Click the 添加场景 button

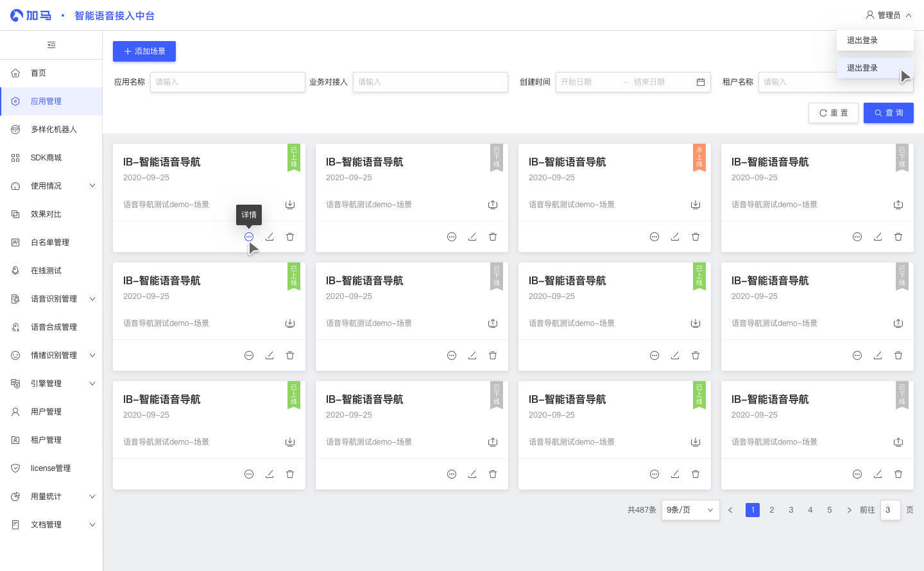tap(144, 51)
